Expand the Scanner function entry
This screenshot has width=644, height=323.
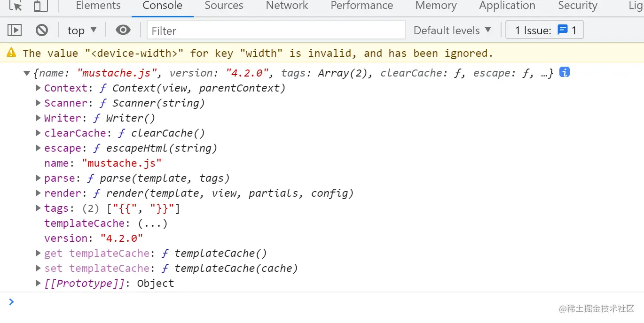[39, 103]
